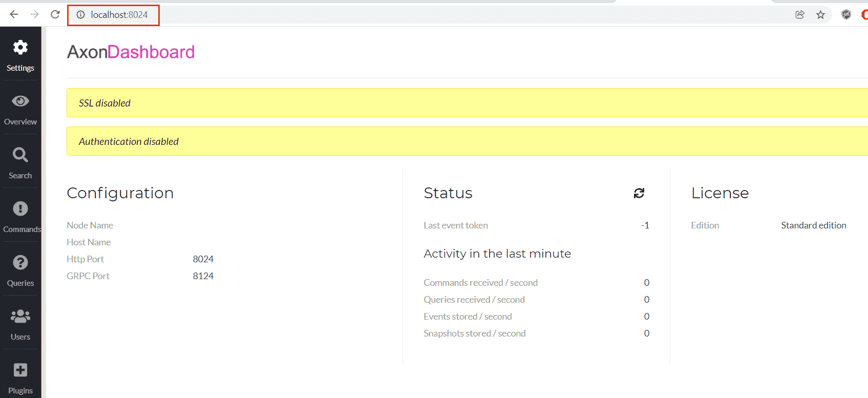Open the shield browser extension
This screenshot has width=868, height=398.
click(846, 14)
